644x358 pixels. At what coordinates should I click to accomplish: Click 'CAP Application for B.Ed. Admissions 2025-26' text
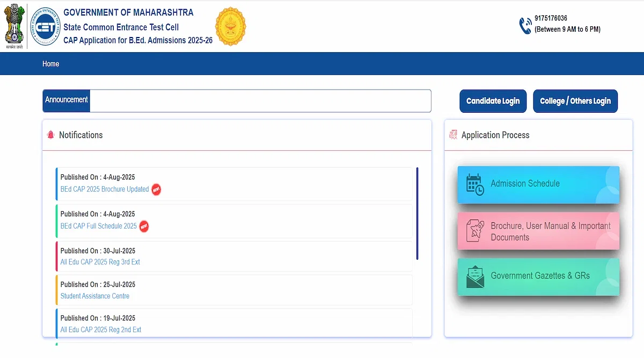(138, 41)
